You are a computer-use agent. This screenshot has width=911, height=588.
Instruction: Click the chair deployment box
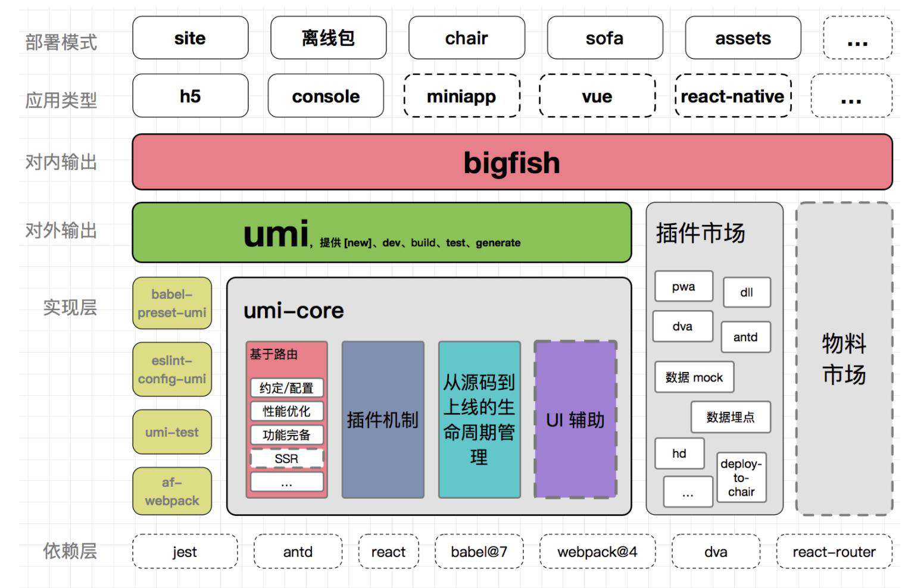click(466, 37)
